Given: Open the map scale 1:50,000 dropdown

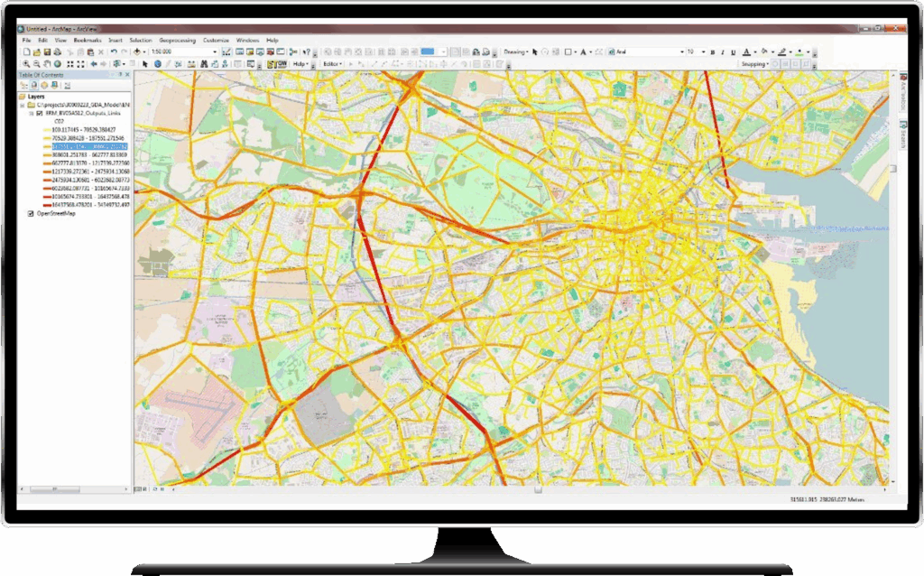Looking at the screenshot, I should [x=215, y=52].
